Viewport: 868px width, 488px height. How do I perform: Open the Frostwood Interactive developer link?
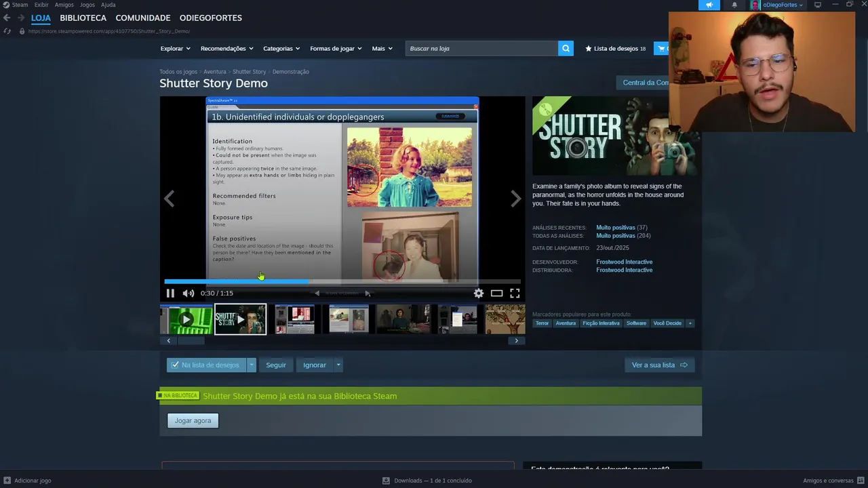624,262
